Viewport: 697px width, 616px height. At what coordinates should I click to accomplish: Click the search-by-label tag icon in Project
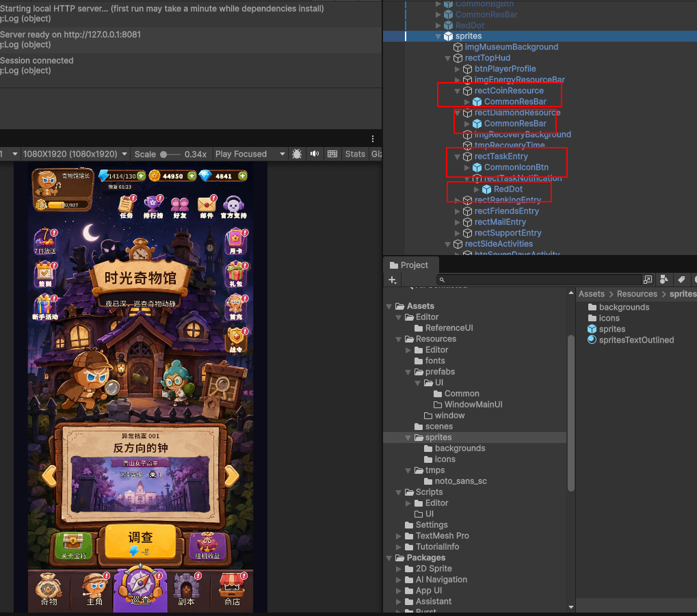click(x=681, y=279)
